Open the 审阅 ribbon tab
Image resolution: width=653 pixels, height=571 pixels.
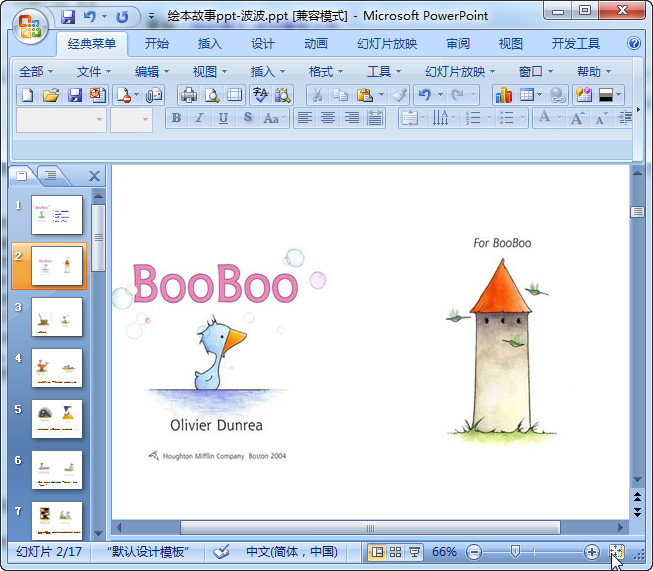pos(458,43)
